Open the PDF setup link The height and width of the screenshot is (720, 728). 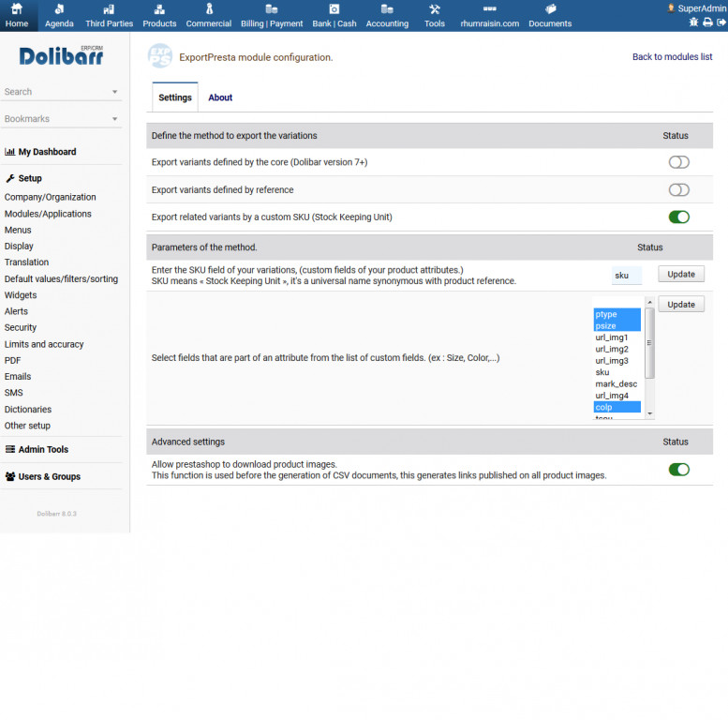pos(12,360)
